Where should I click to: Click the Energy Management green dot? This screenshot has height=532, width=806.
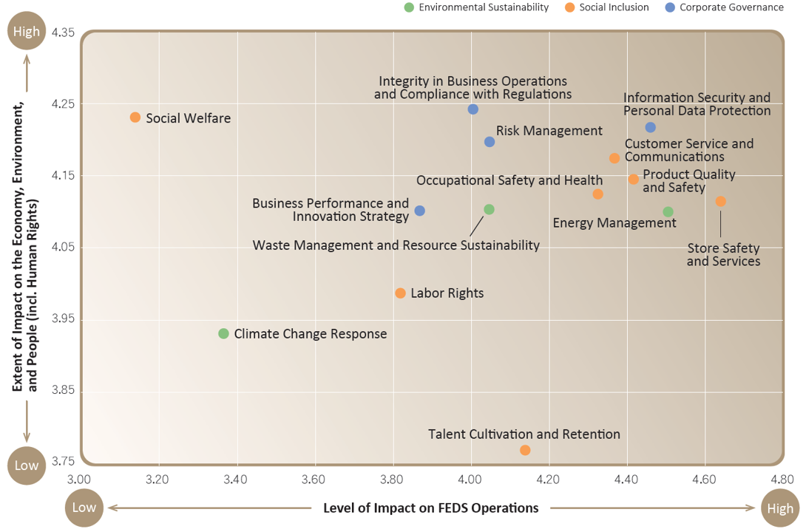[668, 212]
